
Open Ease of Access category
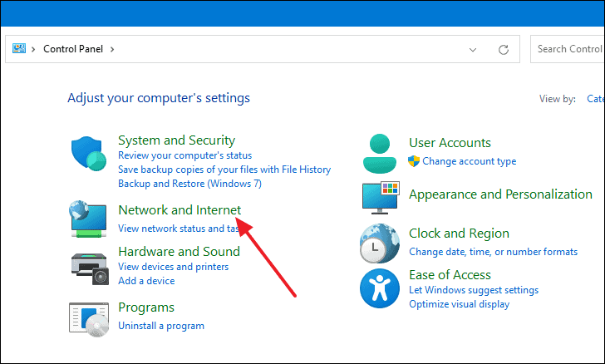pos(450,275)
